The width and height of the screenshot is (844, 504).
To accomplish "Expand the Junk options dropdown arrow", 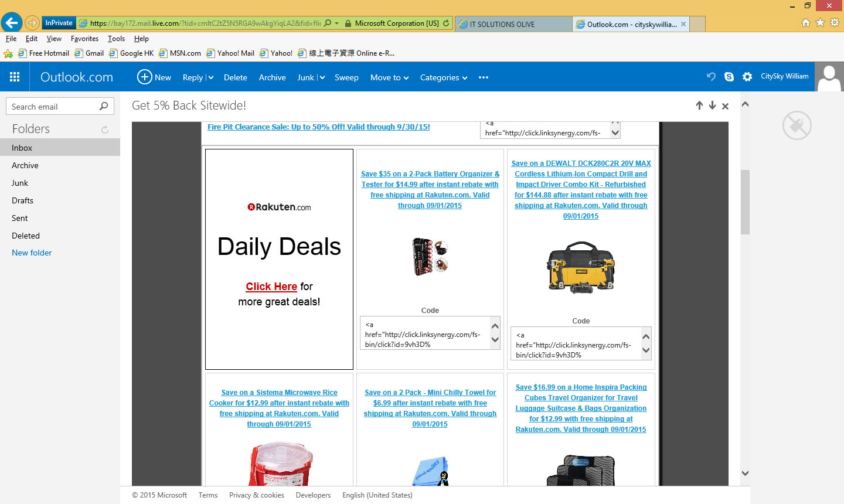I will (321, 77).
